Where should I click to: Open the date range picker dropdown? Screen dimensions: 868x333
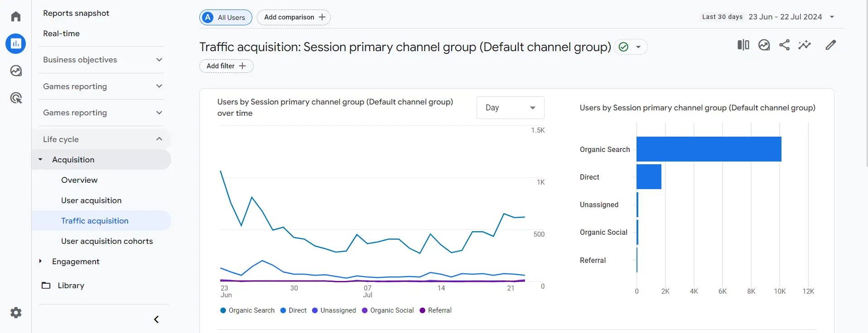pos(768,17)
